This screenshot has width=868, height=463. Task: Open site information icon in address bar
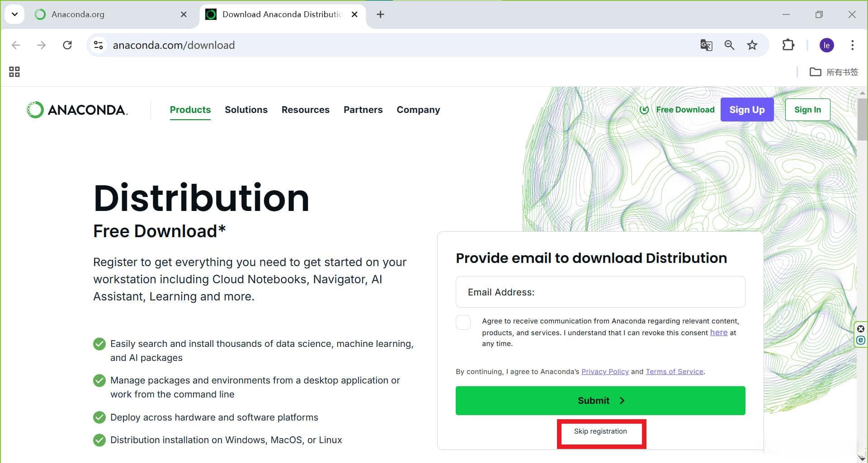coord(99,45)
